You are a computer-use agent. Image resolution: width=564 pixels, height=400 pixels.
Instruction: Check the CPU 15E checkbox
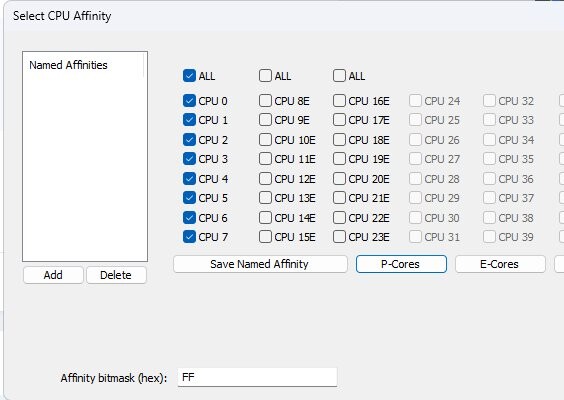pos(265,237)
